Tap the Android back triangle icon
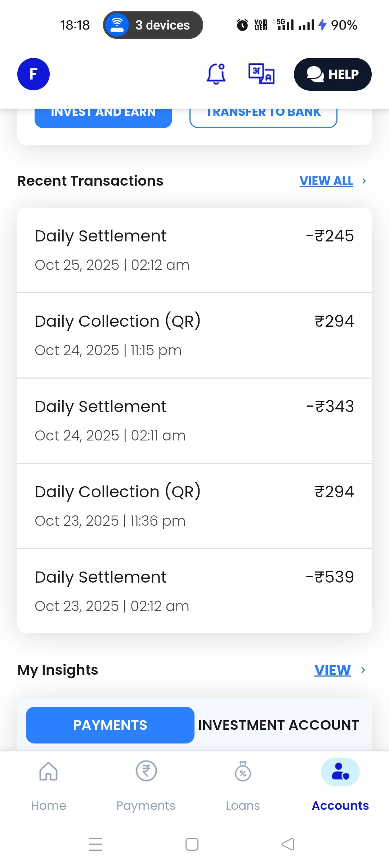 [x=288, y=844]
